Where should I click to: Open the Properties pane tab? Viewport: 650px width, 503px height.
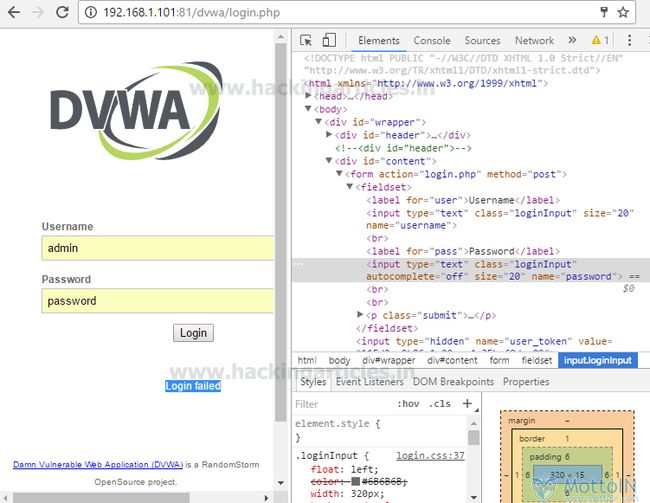(526, 382)
